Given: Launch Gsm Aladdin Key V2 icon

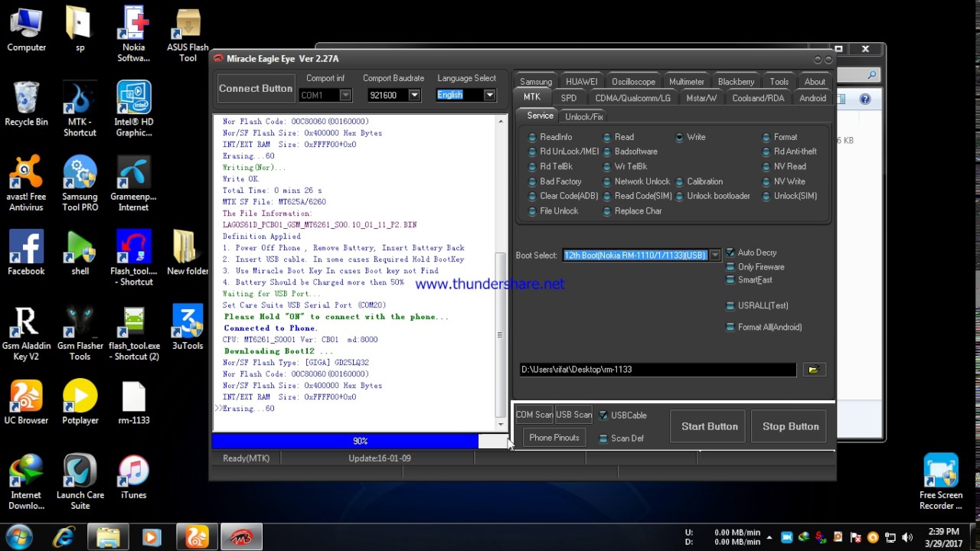Looking at the screenshot, I should point(26,333).
